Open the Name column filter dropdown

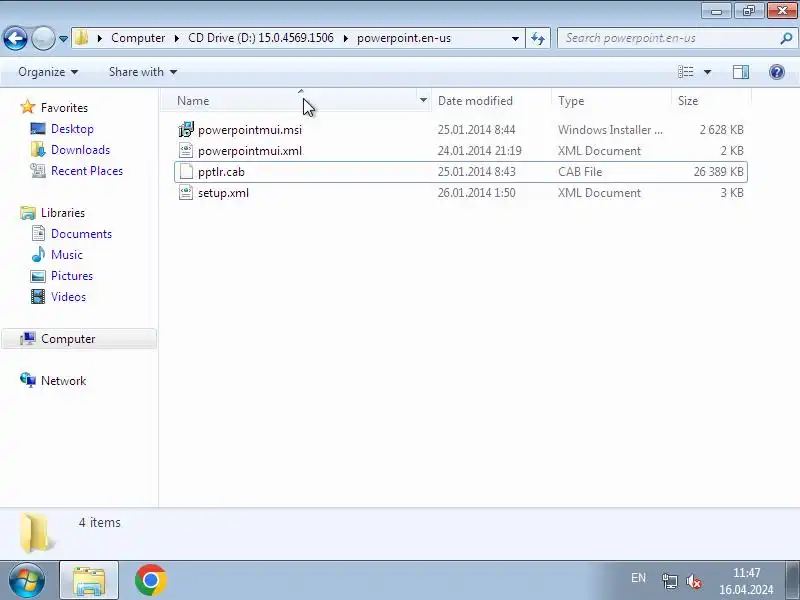click(423, 101)
